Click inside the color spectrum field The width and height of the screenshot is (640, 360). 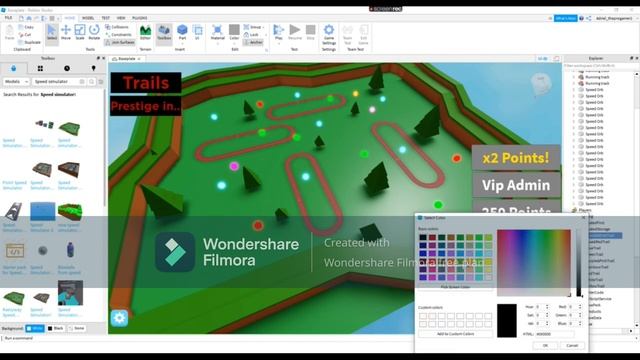534,263
